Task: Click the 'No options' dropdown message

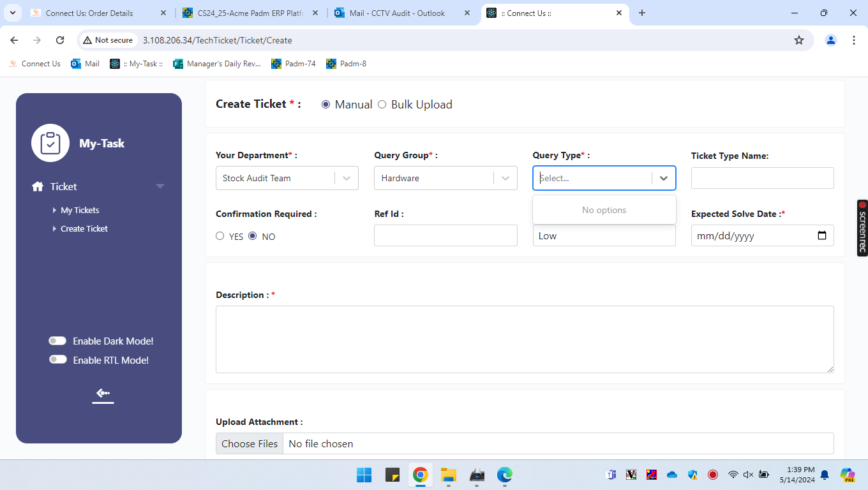Action: (604, 210)
